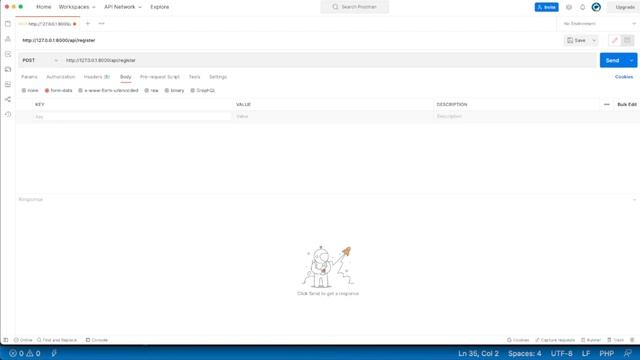Open Runner in the footer
The width and height of the screenshot is (640, 360).
[591, 340]
